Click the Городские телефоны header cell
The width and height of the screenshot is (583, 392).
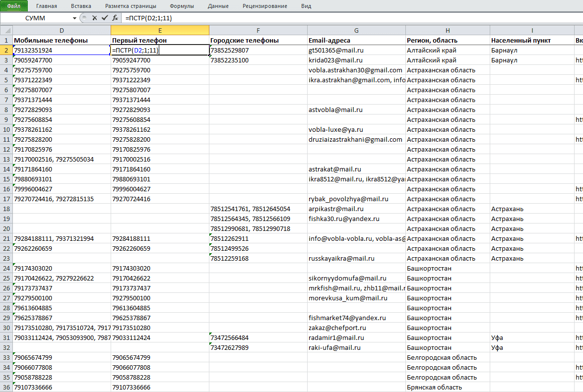pyautogui.click(x=258, y=40)
